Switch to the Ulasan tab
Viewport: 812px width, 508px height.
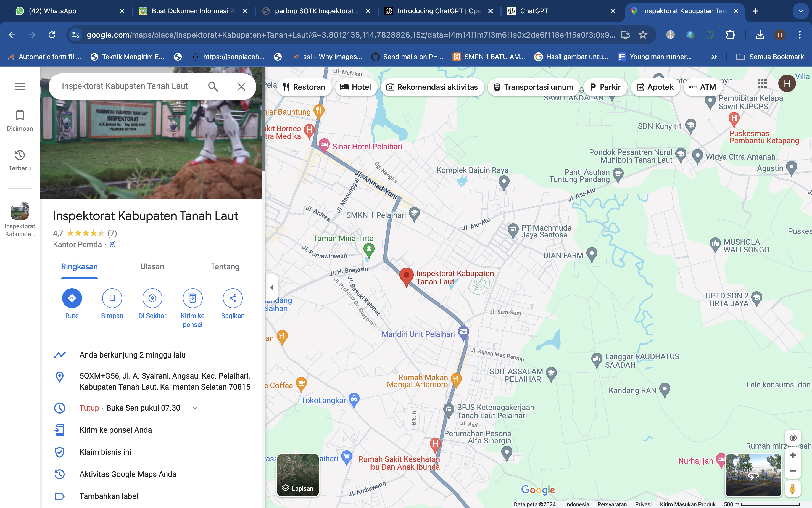pos(152,267)
